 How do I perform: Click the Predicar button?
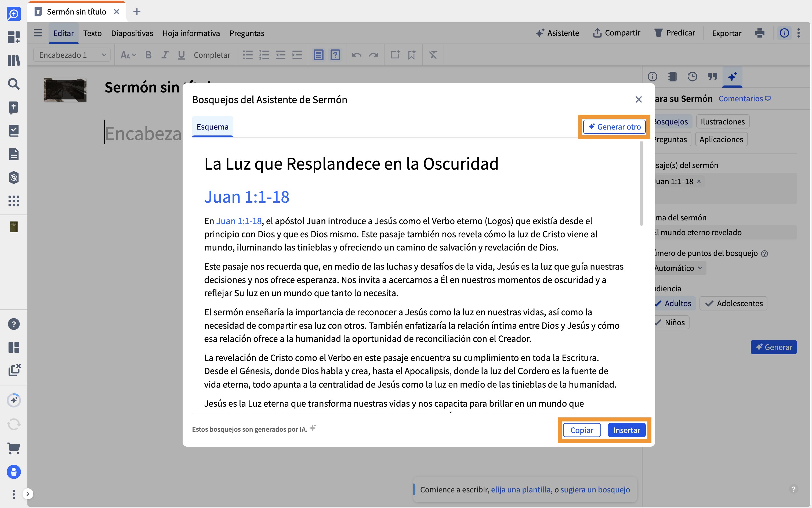[675, 33]
